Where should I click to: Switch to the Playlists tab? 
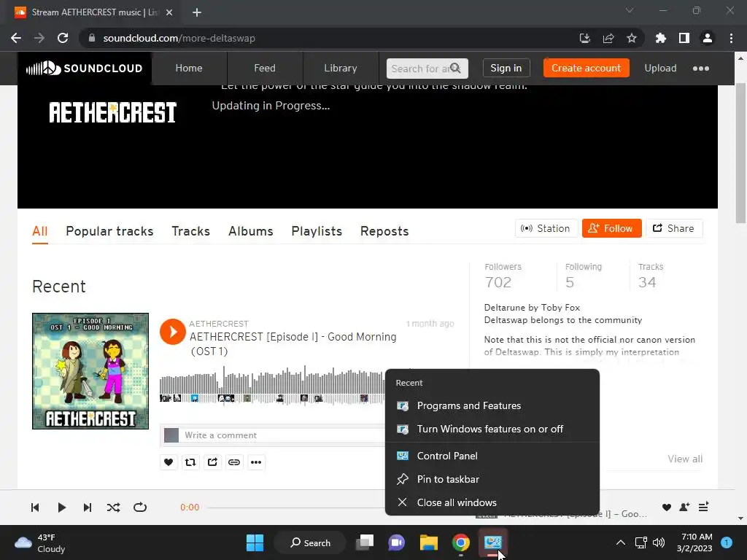tap(317, 231)
